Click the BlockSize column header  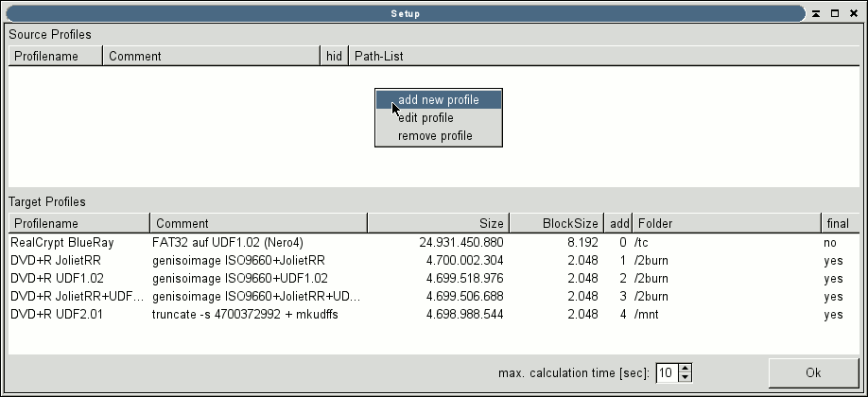tap(557, 223)
